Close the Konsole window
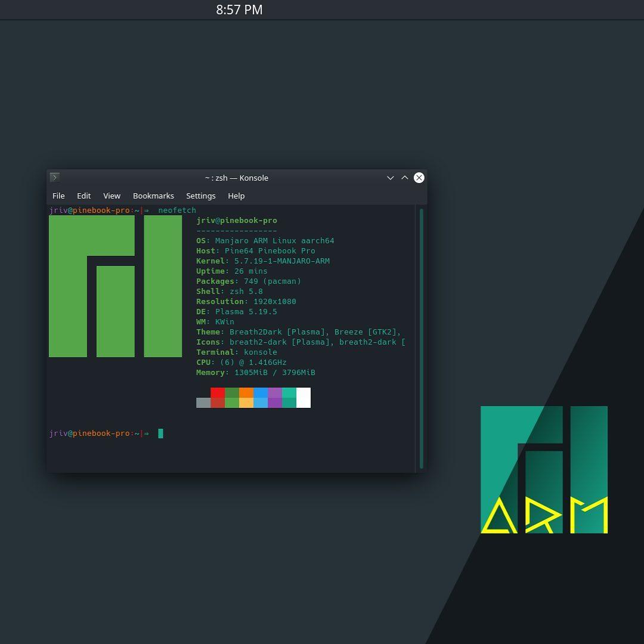Screen dimensions: 644x644 pyautogui.click(x=419, y=178)
